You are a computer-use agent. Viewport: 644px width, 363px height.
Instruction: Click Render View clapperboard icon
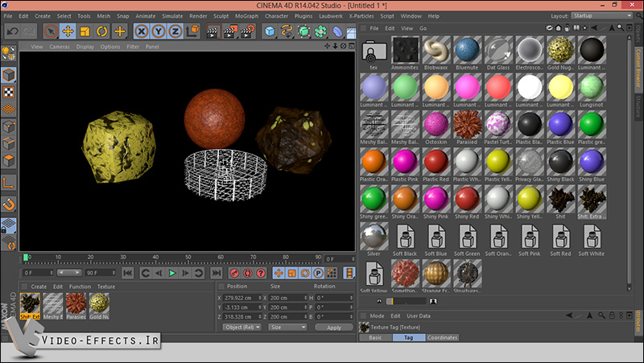[213, 31]
